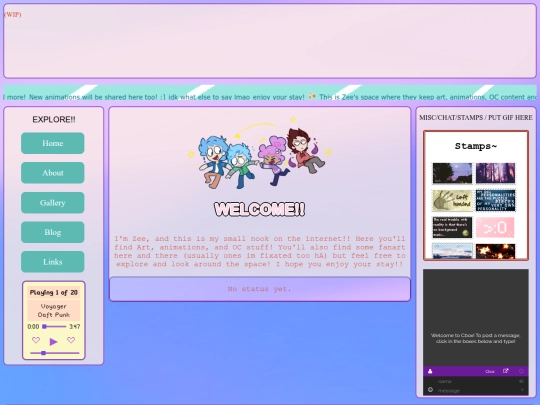This screenshot has height=405, width=540.
Task: Click the night sky tree stamp
Action: (453, 173)
